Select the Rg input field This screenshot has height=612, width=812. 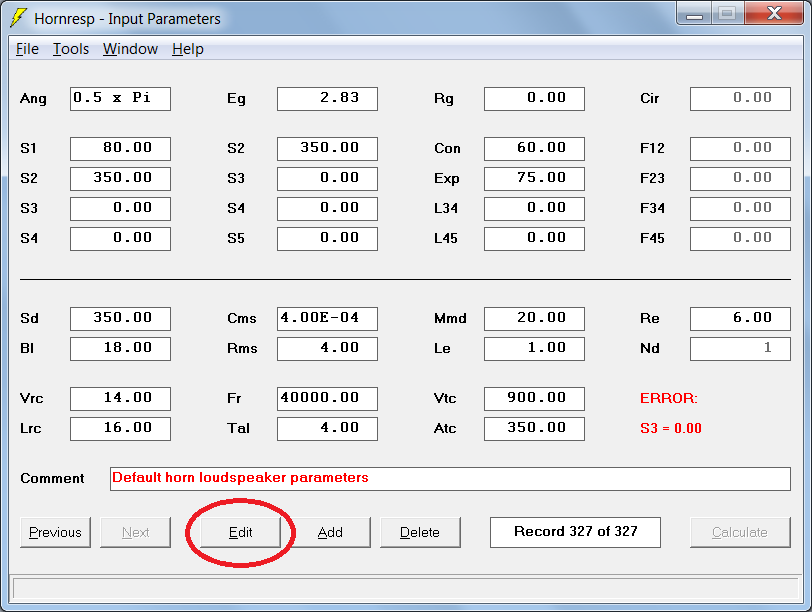coord(534,99)
